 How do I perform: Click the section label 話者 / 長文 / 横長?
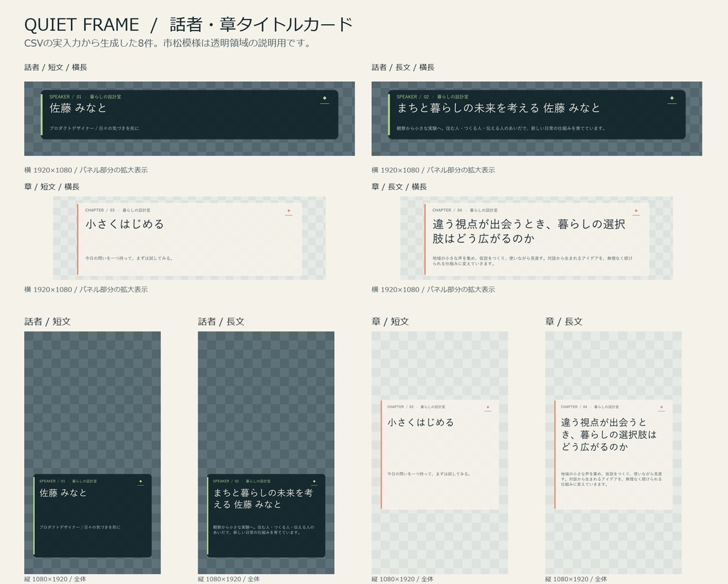point(403,68)
